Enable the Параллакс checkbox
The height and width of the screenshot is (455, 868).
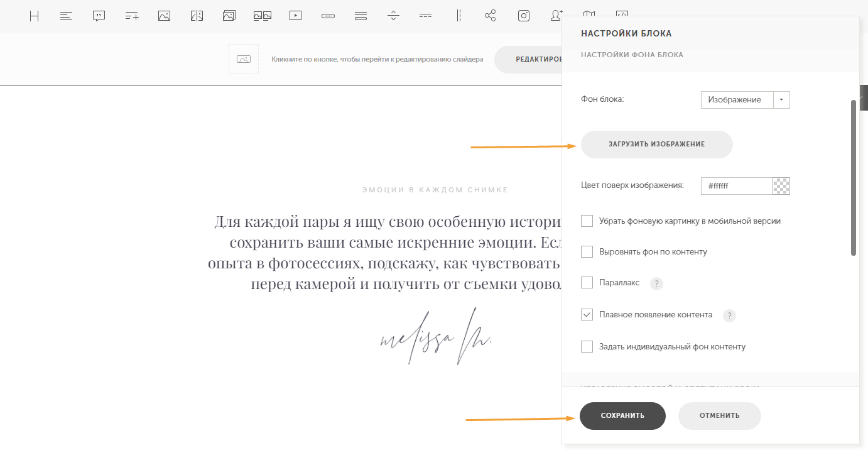(x=587, y=283)
